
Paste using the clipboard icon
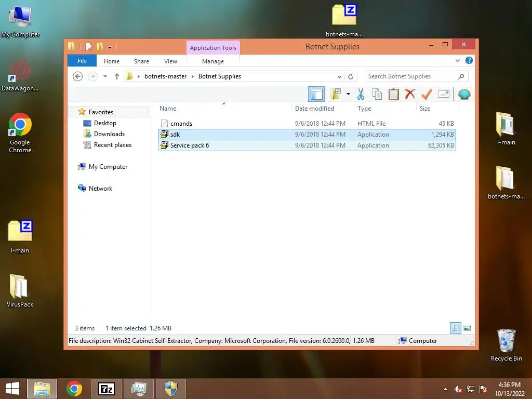point(394,94)
